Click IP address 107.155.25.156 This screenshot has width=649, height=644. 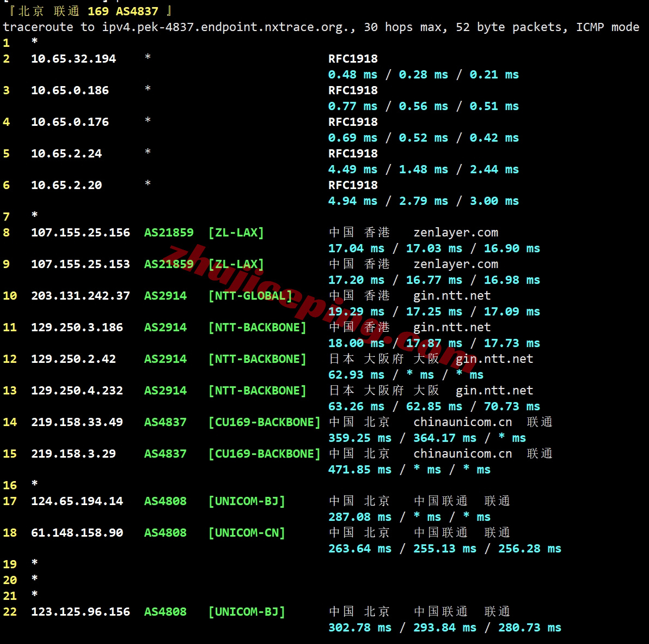click(x=80, y=232)
